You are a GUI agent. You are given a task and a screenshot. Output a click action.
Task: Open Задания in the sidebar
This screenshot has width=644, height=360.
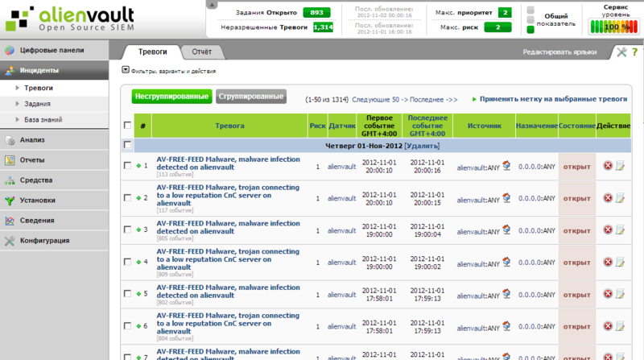[x=37, y=104]
